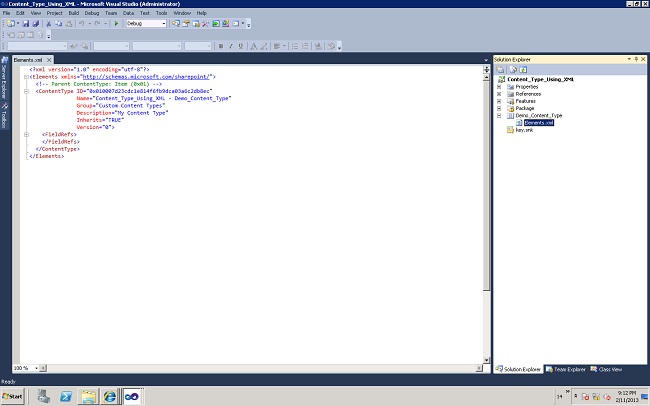Follow the schemas.microsoft.com/sharepoint link
This screenshot has height=406, width=650.
[x=147, y=77]
